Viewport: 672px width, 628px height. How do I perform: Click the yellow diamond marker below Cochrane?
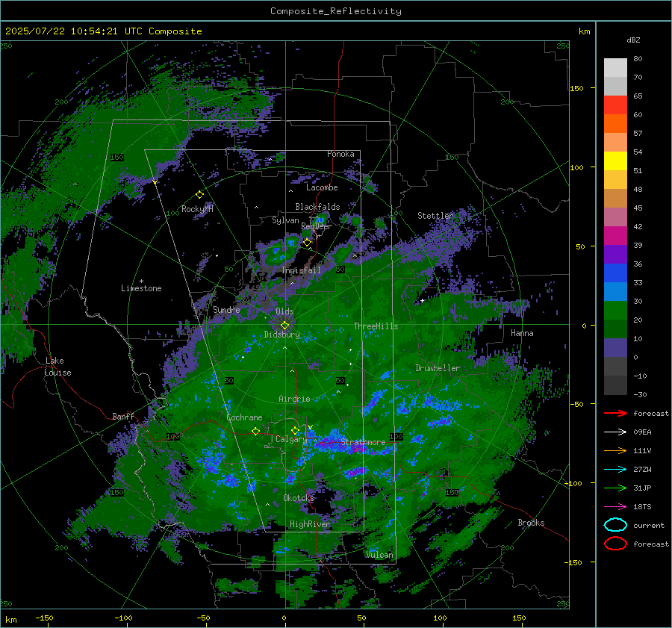255,431
